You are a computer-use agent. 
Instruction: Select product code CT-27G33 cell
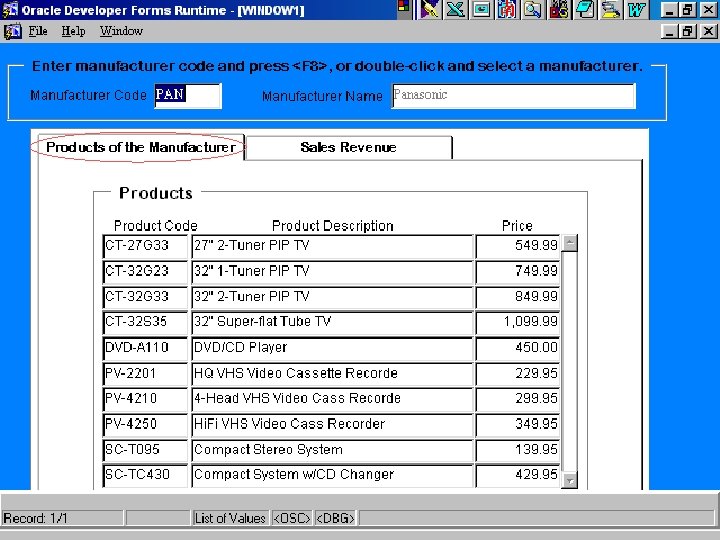(x=146, y=246)
